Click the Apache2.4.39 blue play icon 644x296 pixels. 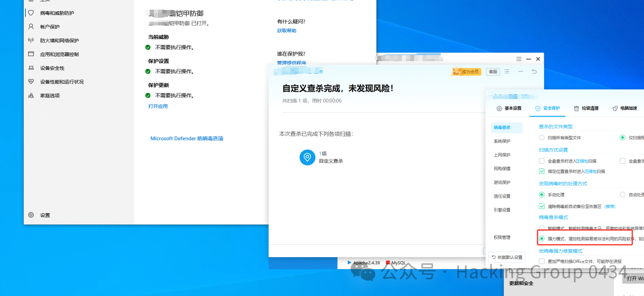click(350, 262)
